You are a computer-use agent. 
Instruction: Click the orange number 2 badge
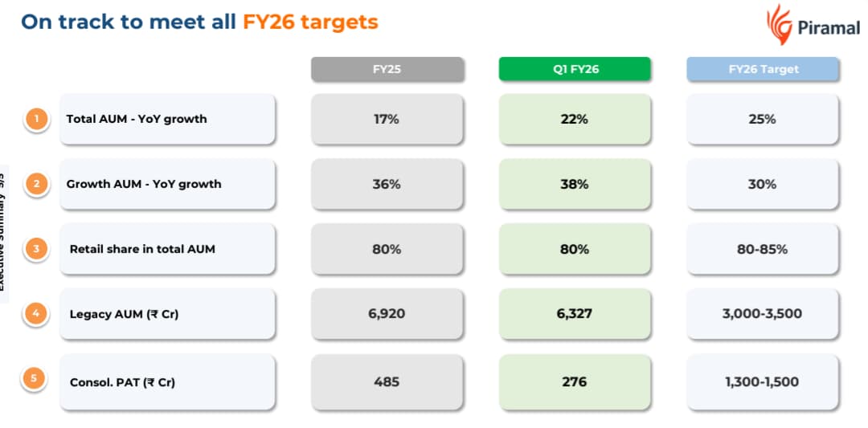(x=36, y=184)
